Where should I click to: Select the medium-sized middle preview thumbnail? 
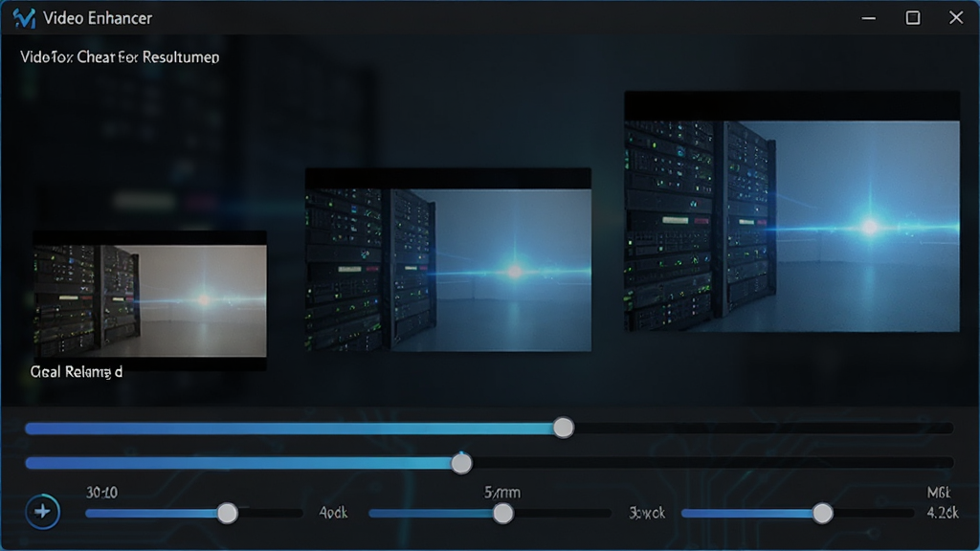pyautogui.click(x=448, y=260)
